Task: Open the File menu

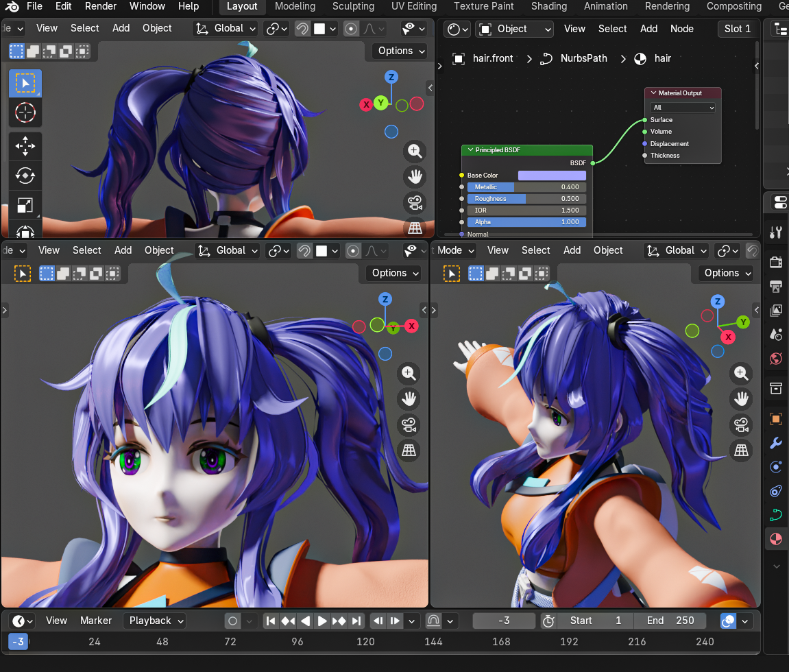Action: (34, 7)
